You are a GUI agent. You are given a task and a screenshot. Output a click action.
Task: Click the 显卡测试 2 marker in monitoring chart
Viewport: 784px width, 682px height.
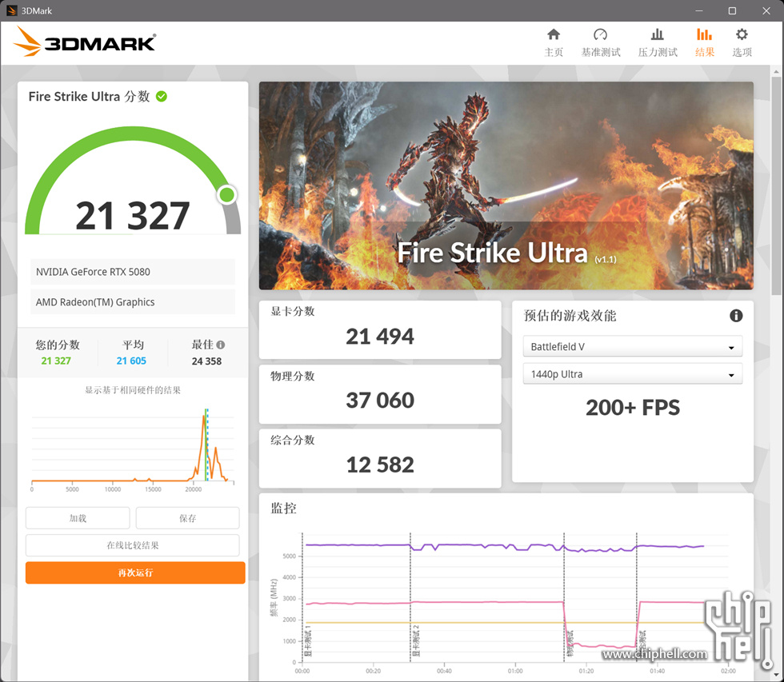click(x=416, y=640)
